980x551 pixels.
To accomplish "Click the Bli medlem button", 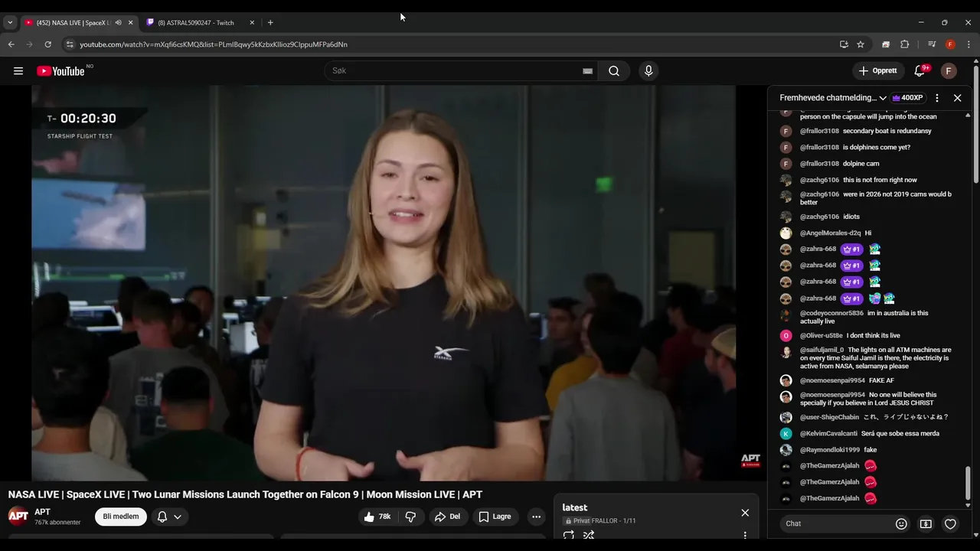I will [x=121, y=517].
